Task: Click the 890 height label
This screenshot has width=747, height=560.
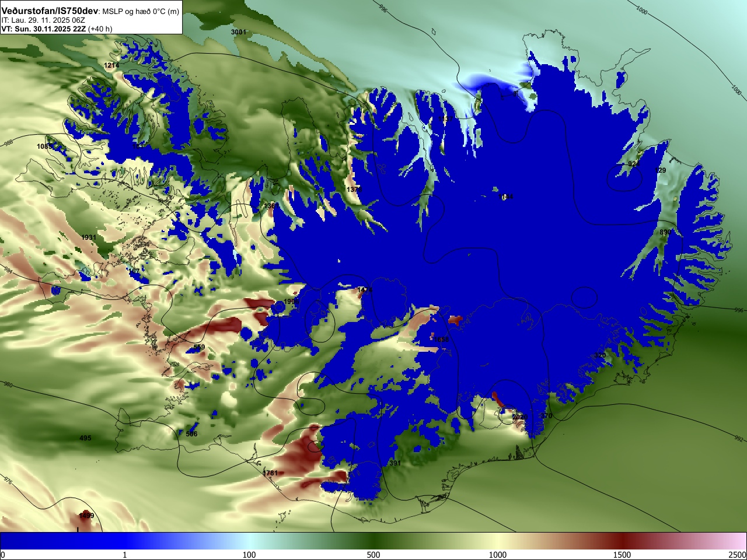Action: (665, 232)
